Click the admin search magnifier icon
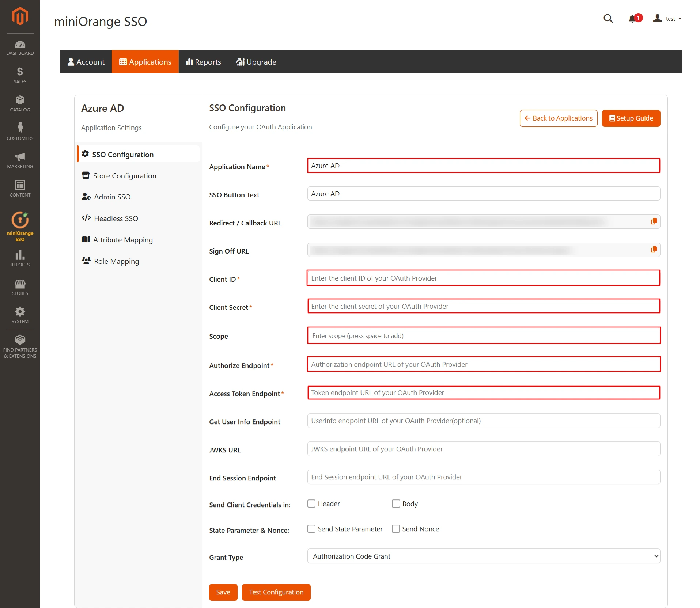This screenshot has height=608, width=700. click(x=608, y=19)
